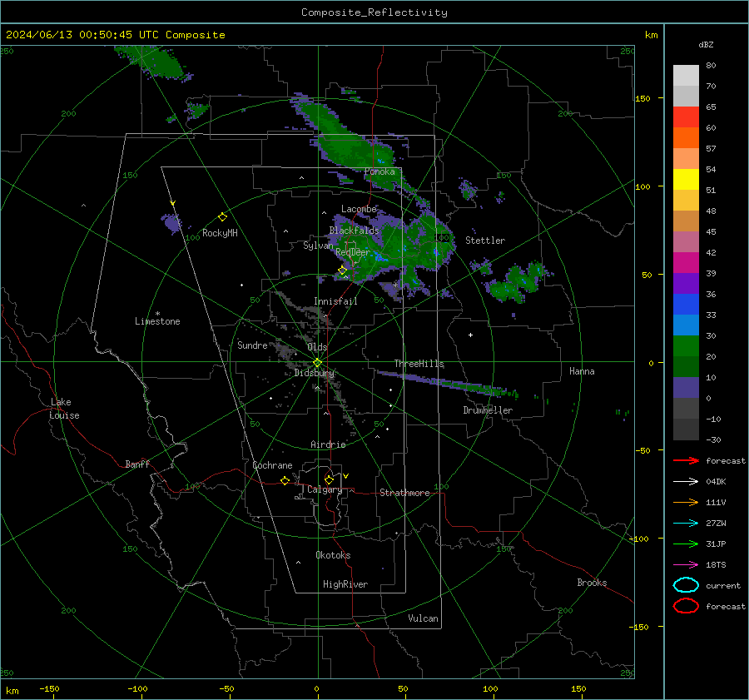Click the Airdrie city label
The image size is (749, 700).
point(328,444)
